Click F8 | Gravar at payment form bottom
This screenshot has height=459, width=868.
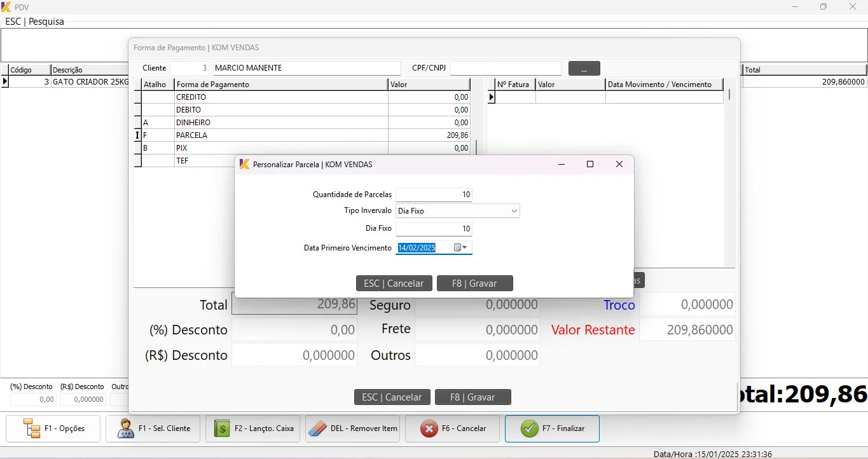472,397
